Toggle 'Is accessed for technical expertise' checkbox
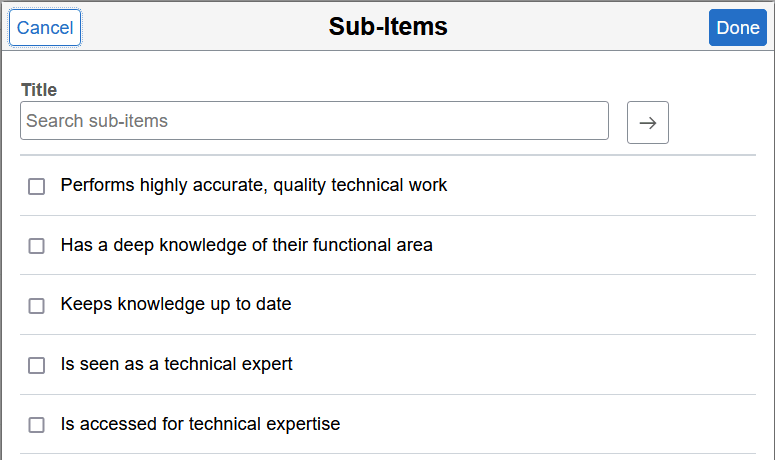 37,425
